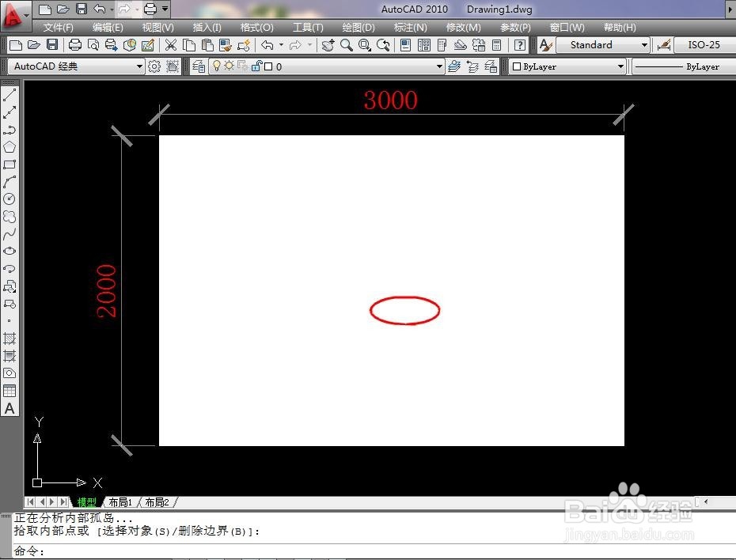Click the Help question mark icon
The height and width of the screenshot is (560, 736).
coord(520,45)
